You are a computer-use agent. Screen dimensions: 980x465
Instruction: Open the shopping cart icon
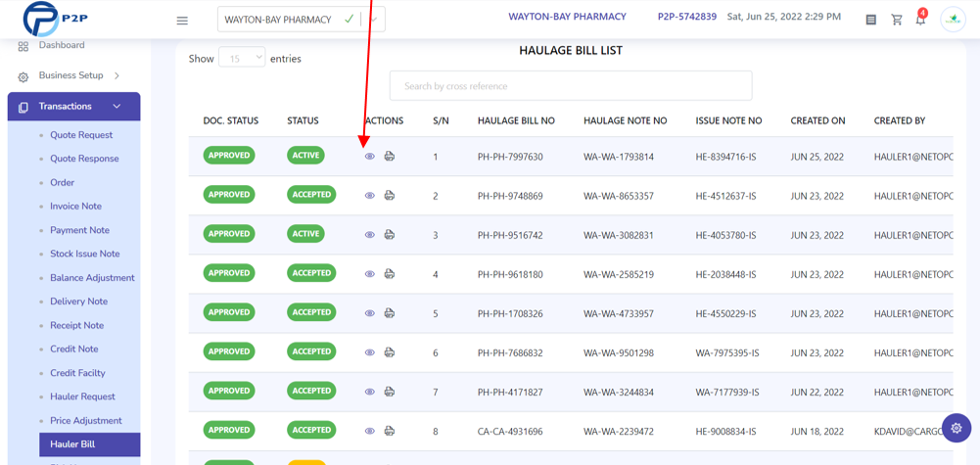(897, 20)
